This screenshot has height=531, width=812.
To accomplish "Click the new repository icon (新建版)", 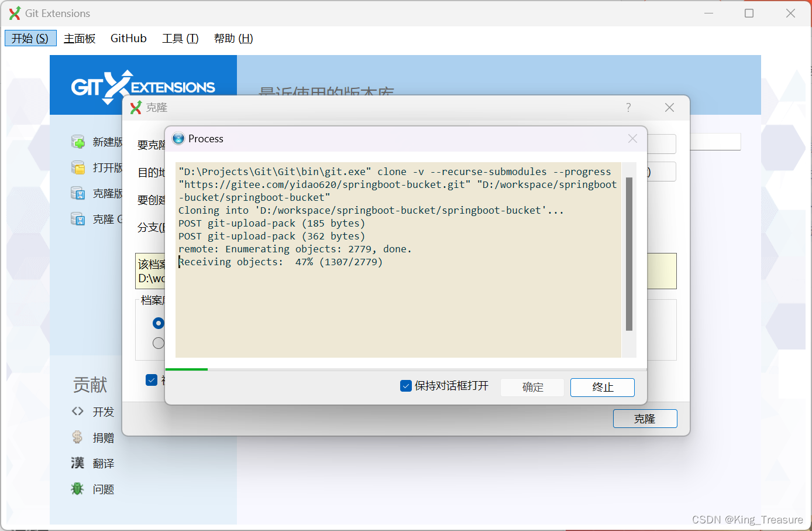I will click(78, 142).
